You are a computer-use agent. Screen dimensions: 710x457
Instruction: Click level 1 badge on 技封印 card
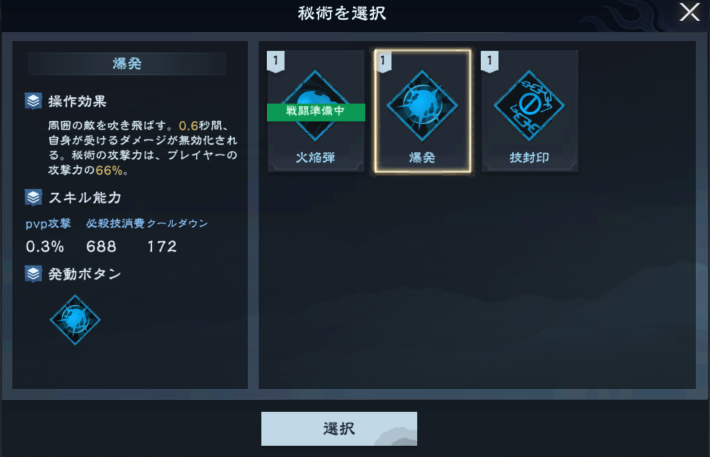click(489, 61)
